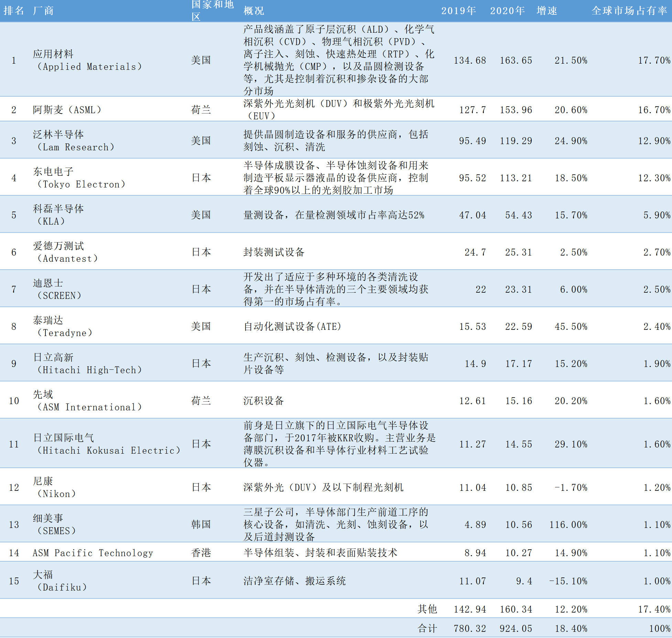Select the 780.32 total for 2019
The image size is (672, 638).
[x=470, y=628]
